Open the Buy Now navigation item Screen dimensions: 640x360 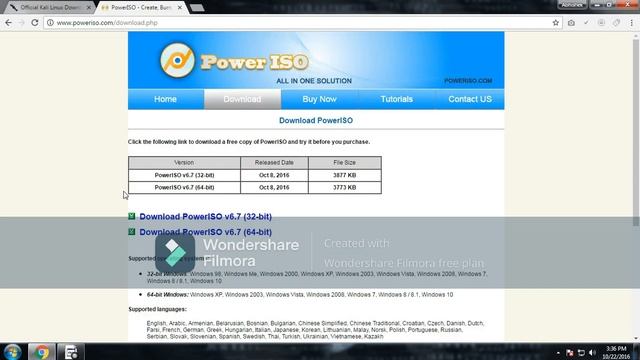319,99
